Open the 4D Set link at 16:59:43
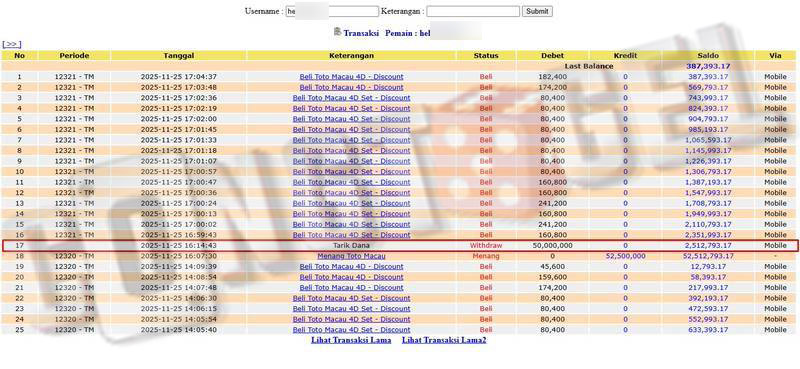 (352, 235)
